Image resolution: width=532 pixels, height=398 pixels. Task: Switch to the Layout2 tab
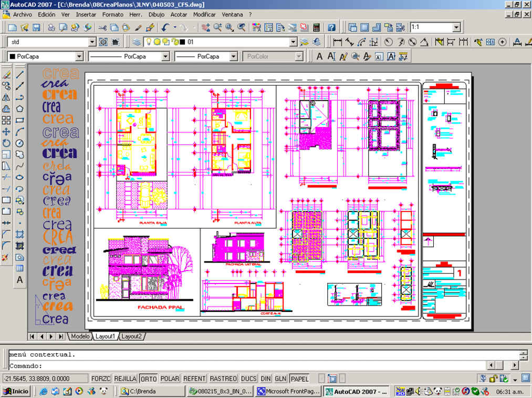click(x=131, y=336)
